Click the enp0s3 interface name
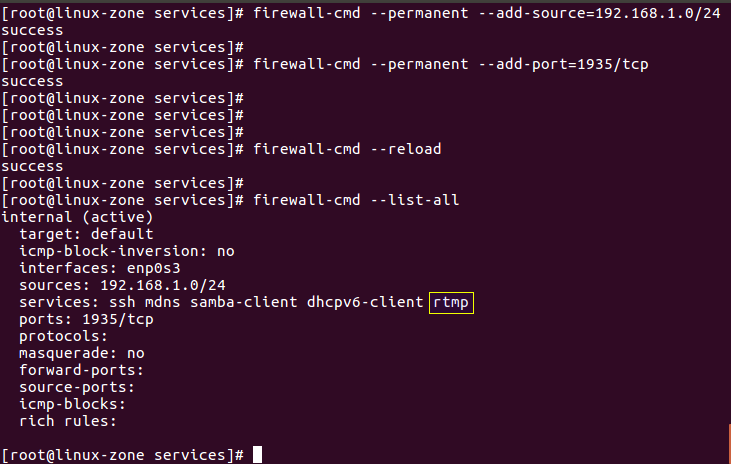The image size is (731, 464). (x=148, y=268)
